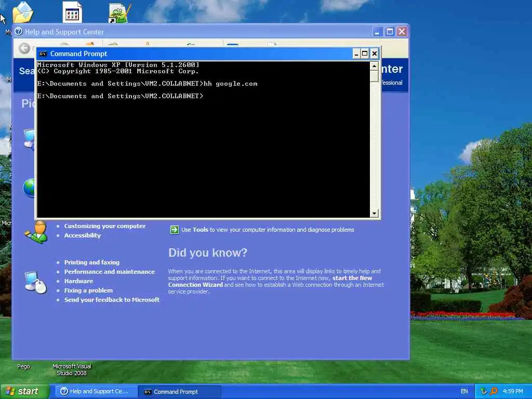Image resolution: width=532 pixels, height=399 pixels.
Task: Select the desktop file icon showing a colored grid
Action: click(72, 12)
